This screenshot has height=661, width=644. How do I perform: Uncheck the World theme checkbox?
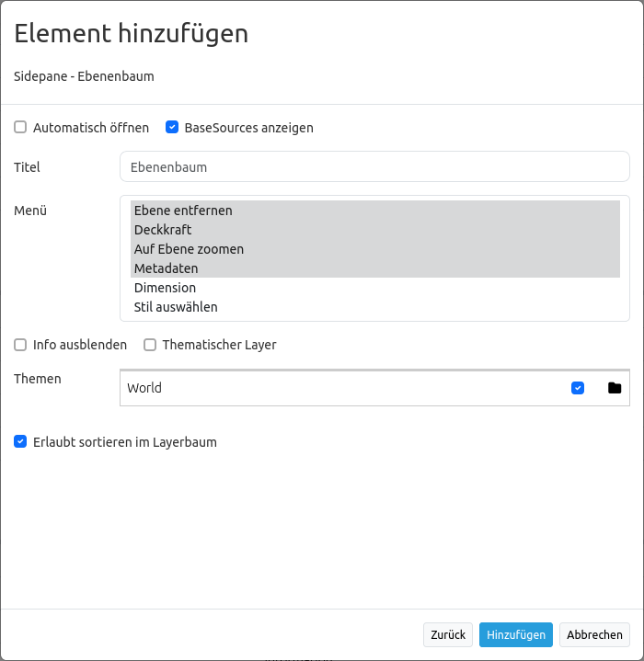(x=578, y=388)
